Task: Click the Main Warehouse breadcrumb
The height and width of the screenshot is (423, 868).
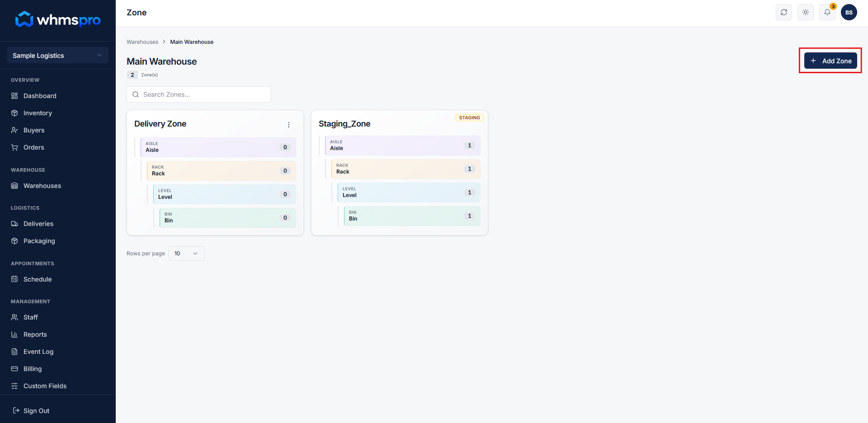Action: click(x=192, y=42)
